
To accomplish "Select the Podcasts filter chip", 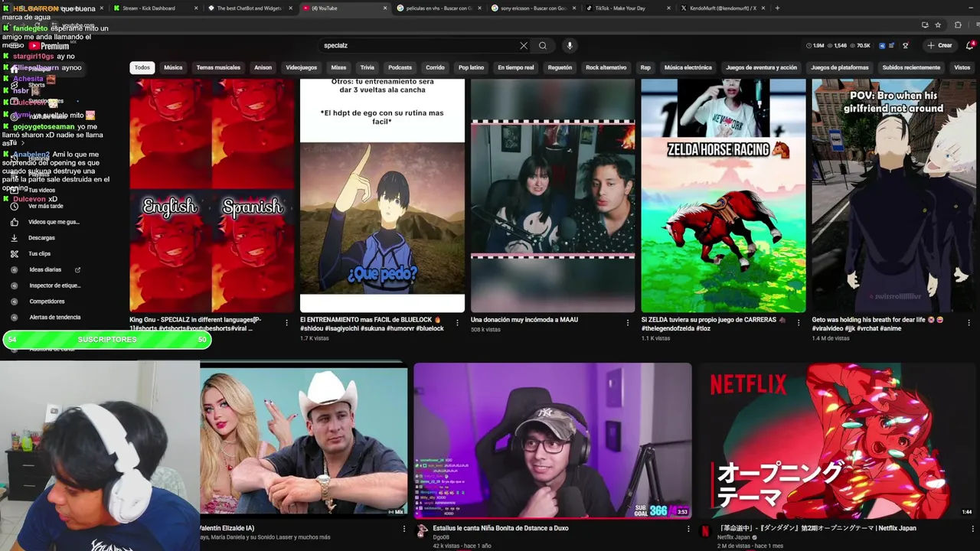I will (400, 67).
